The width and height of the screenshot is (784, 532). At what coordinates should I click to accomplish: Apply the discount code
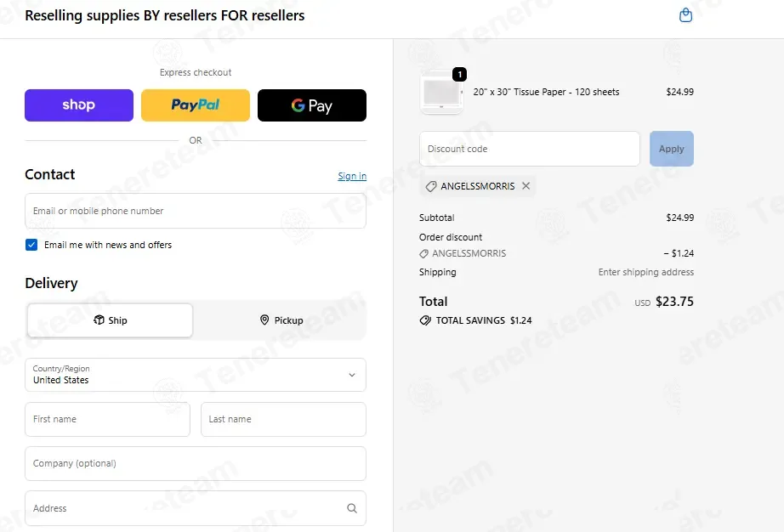tap(672, 149)
